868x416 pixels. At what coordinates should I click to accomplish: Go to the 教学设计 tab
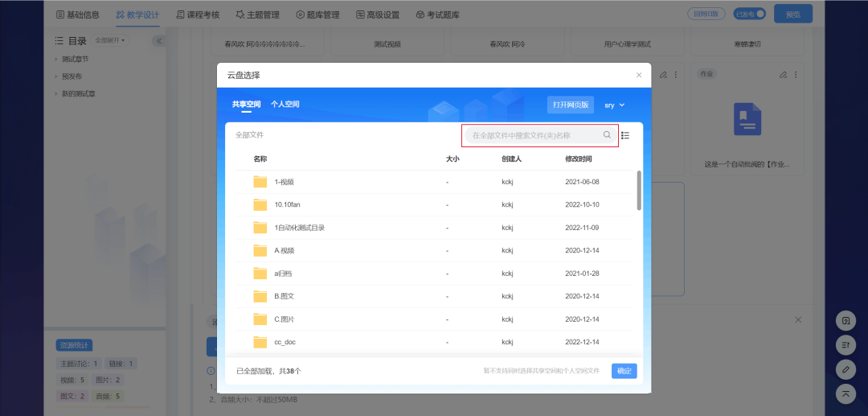tap(138, 15)
